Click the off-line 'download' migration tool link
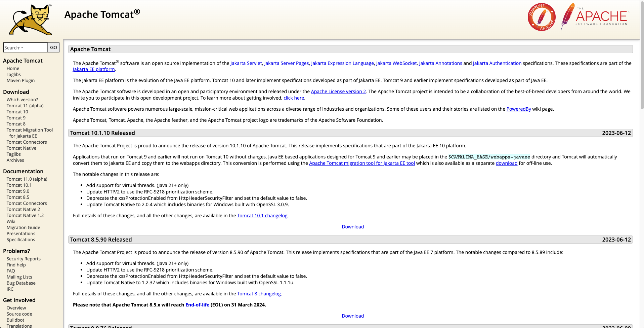Image resolution: width=644 pixels, height=328 pixels. [507, 163]
